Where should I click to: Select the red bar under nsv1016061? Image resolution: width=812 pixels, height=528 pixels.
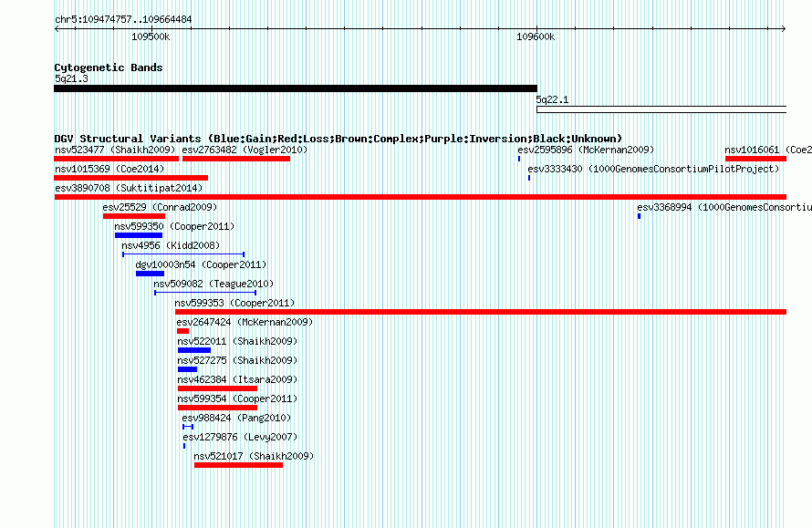755,159
